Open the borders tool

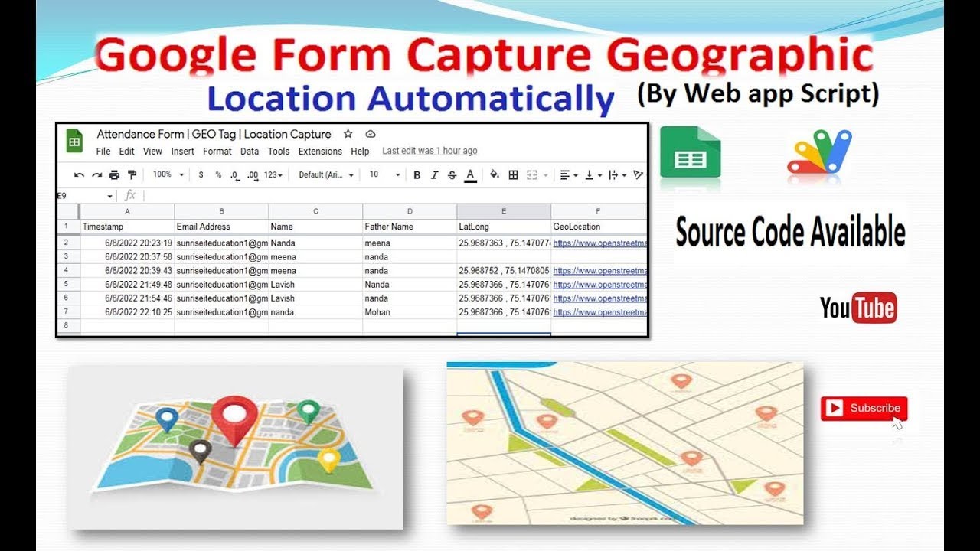[513, 175]
